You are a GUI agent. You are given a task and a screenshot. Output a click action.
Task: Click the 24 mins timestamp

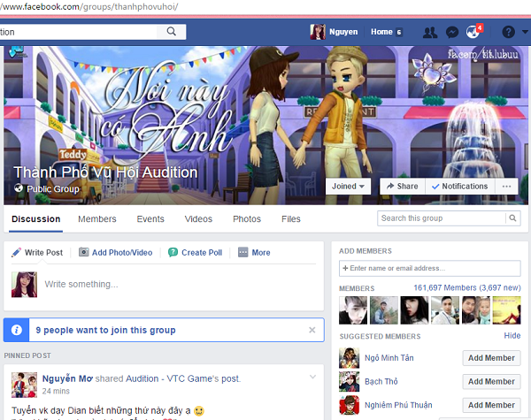[56, 391]
